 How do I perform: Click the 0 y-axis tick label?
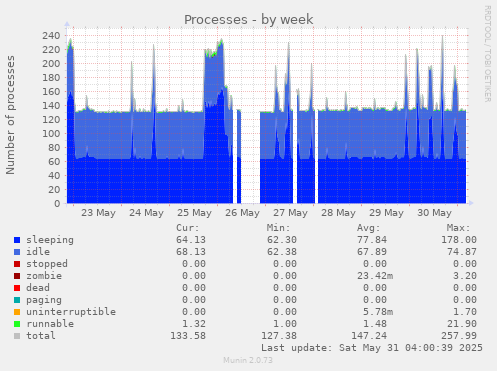(57, 204)
